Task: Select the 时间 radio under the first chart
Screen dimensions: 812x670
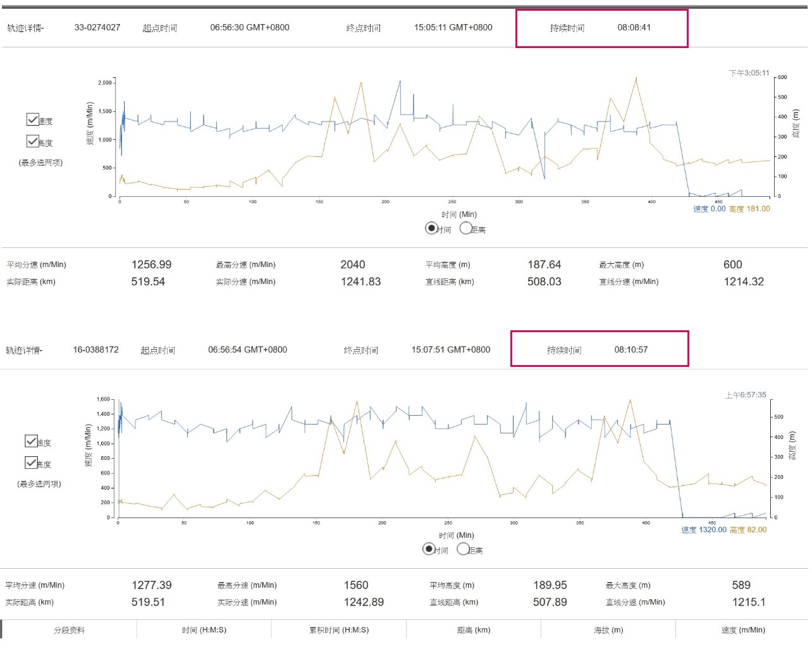Action: (x=431, y=228)
